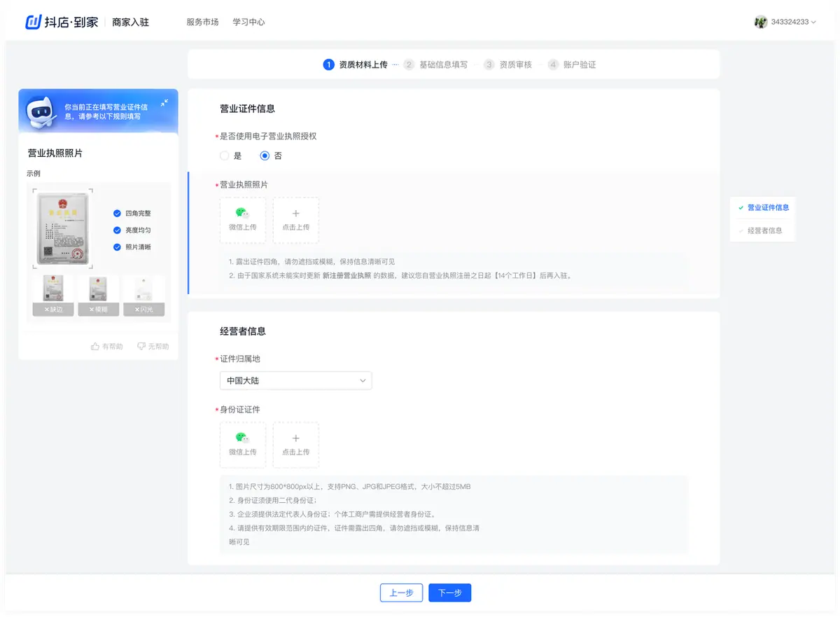
Task: Click the 下一步 button
Action: point(449,592)
